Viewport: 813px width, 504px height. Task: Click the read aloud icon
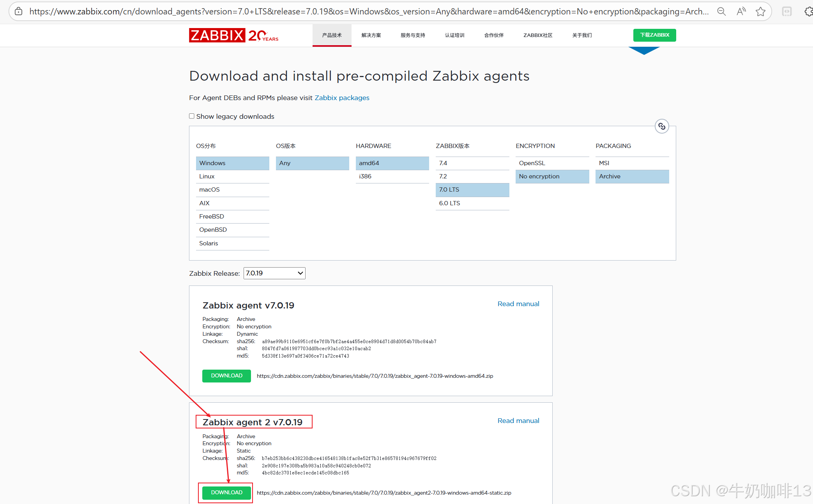pyautogui.click(x=741, y=12)
